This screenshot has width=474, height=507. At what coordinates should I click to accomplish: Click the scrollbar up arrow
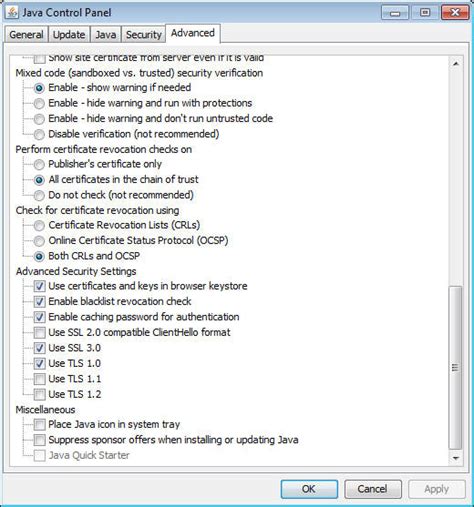pos(456,64)
